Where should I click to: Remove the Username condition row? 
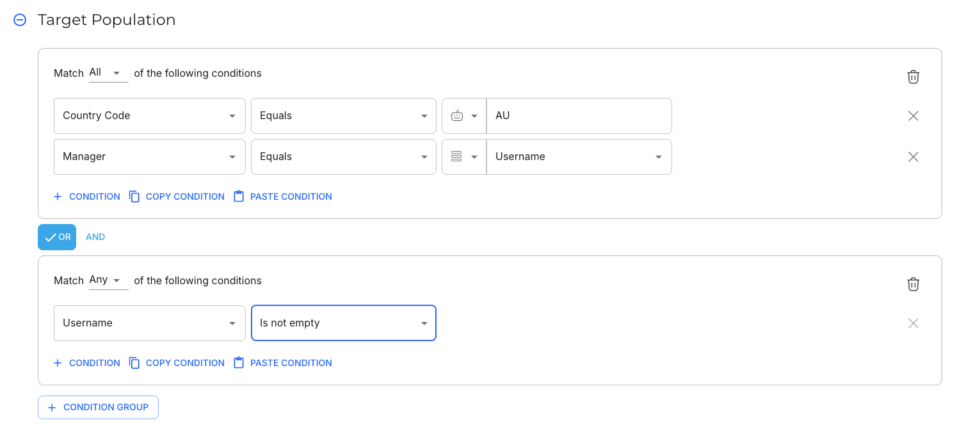tap(913, 323)
